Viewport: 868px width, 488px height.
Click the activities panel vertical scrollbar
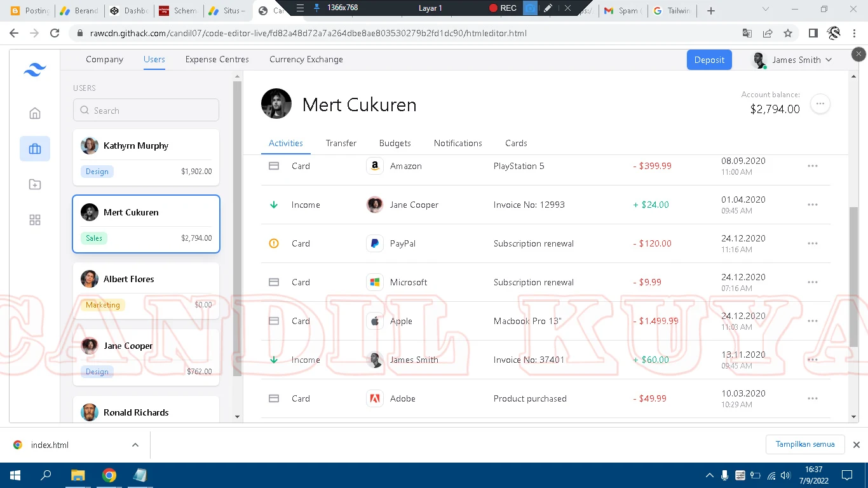[x=853, y=276]
